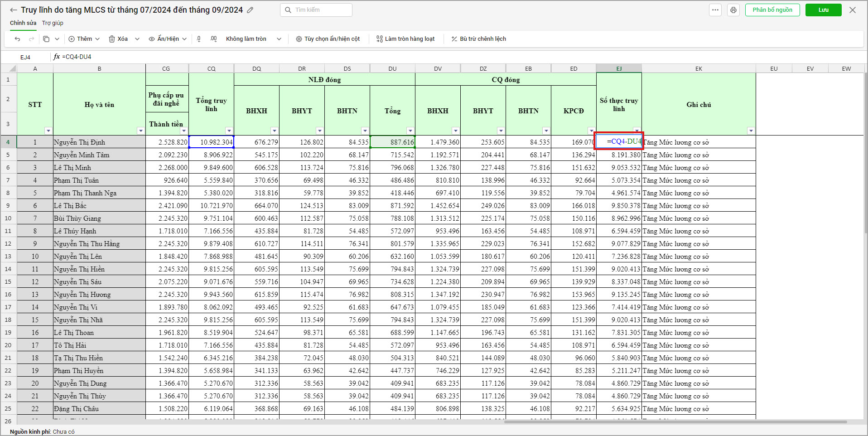Open the copy options dropdown arrow
This screenshot has height=436, width=868.
point(57,39)
